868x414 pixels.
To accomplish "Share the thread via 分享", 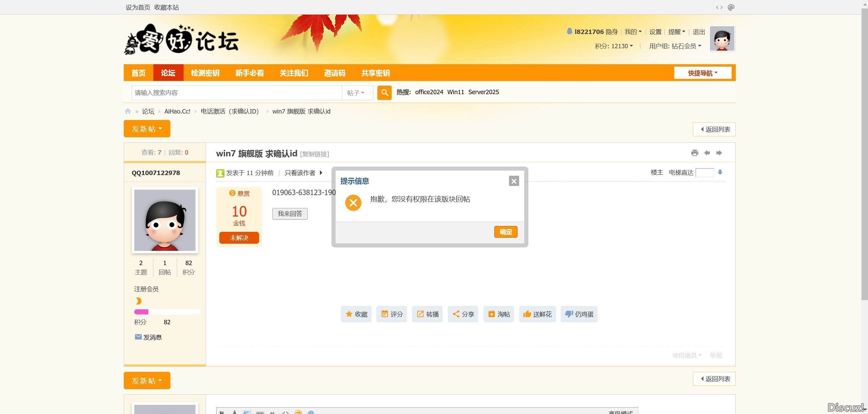I will click(x=463, y=314).
